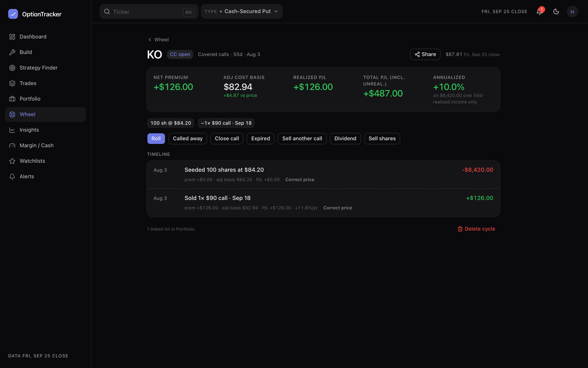Click the KO ticker heading

(155, 55)
